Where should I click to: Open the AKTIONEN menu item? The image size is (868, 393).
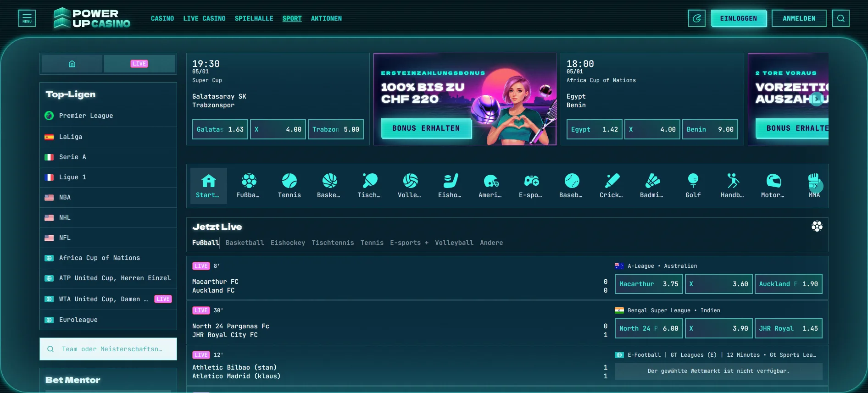point(326,18)
